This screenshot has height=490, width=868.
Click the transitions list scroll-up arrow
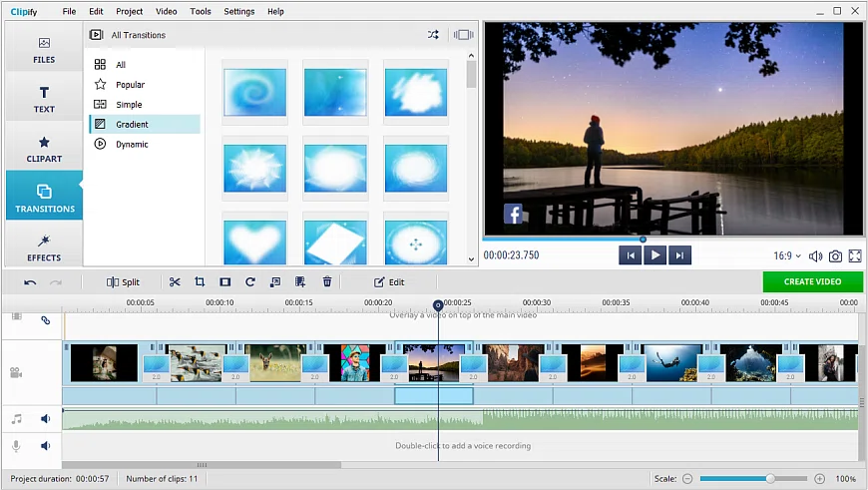pyautogui.click(x=471, y=55)
